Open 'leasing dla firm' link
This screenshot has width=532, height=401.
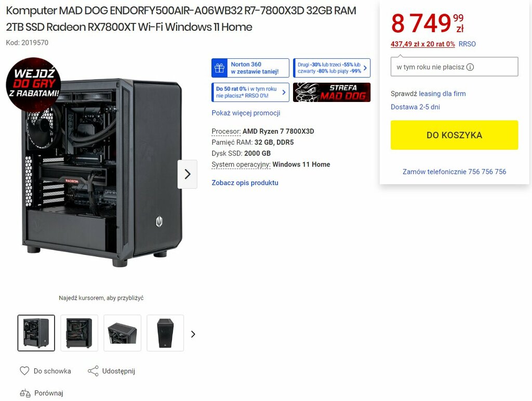pyautogui.click(x=442, y=94)
